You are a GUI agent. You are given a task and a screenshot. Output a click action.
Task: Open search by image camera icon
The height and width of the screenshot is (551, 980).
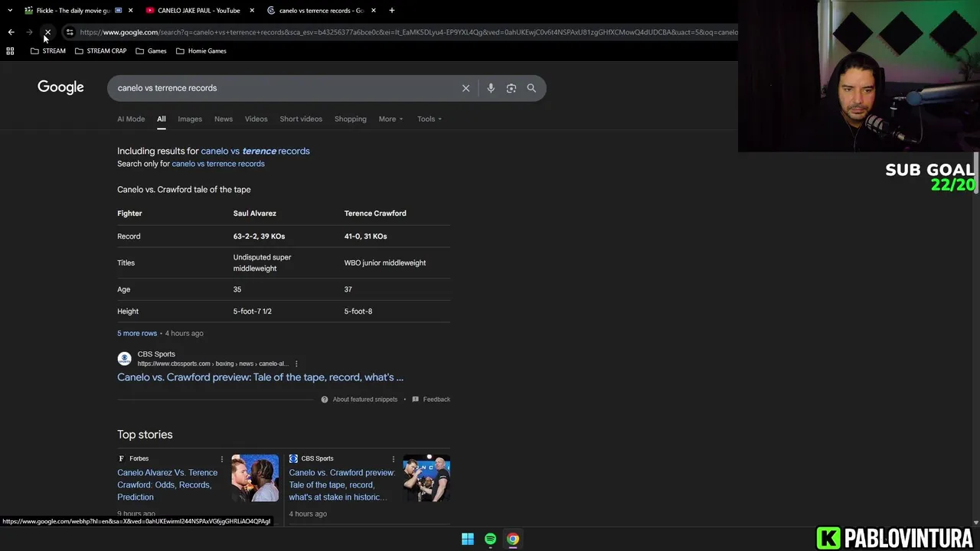coord(511,88)
